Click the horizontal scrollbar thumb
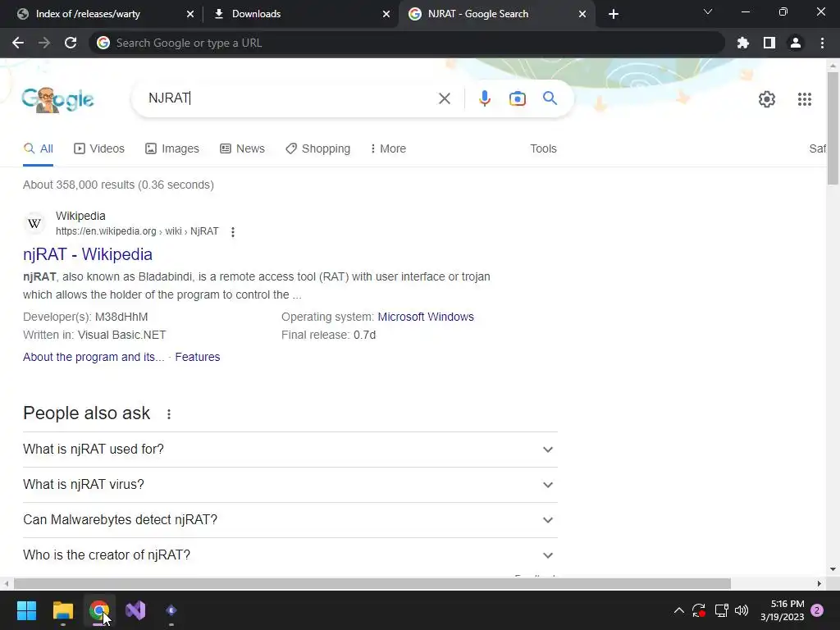 coord(372,583)
